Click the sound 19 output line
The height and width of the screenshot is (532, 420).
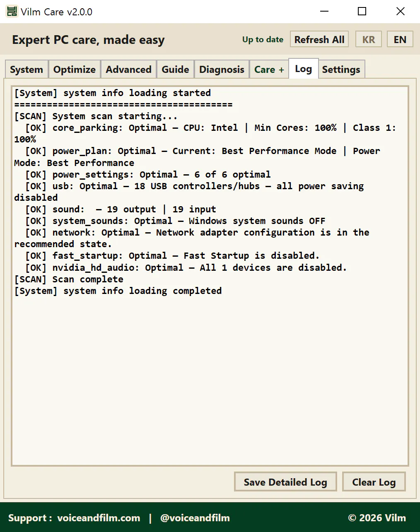click(121, 209)
